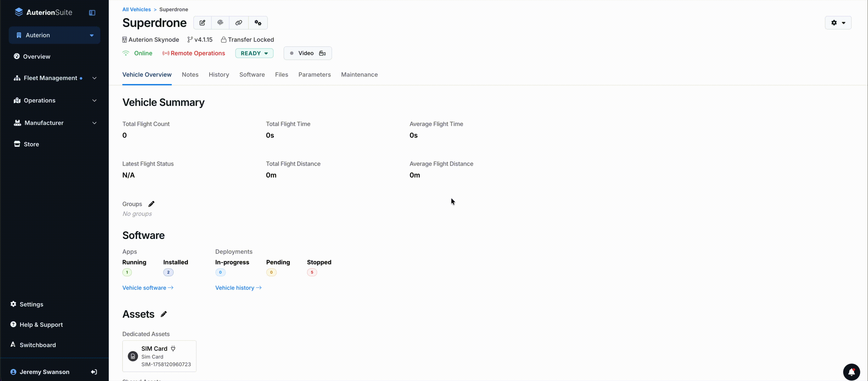Open the READY status dropdown
This screenshot has height=381, width=868.
point(254,53)
